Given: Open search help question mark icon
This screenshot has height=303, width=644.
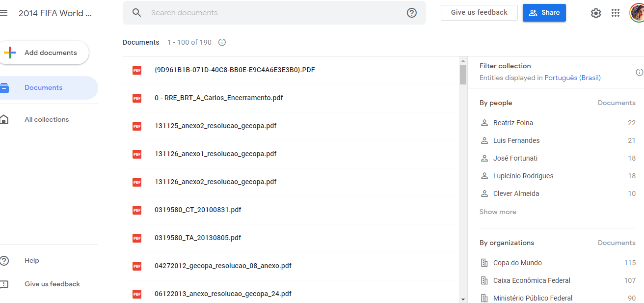Looking at the screenshot, I should pos(412,13).
